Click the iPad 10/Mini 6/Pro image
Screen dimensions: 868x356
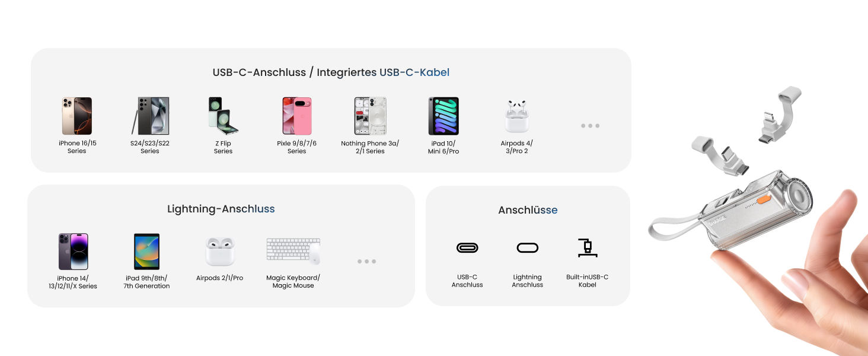(x=443, y=116)
